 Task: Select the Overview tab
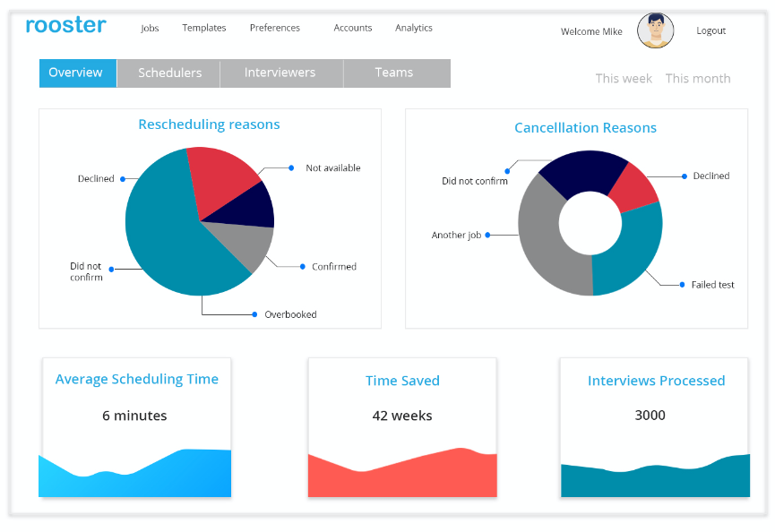click(x=77, y=73)
